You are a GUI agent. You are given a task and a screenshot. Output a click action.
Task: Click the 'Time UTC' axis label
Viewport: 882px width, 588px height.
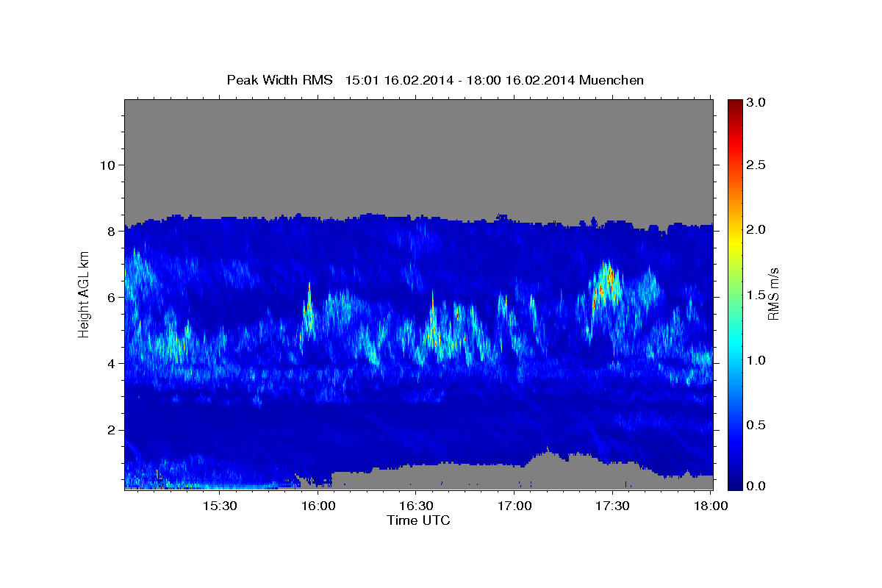[418, 520]
